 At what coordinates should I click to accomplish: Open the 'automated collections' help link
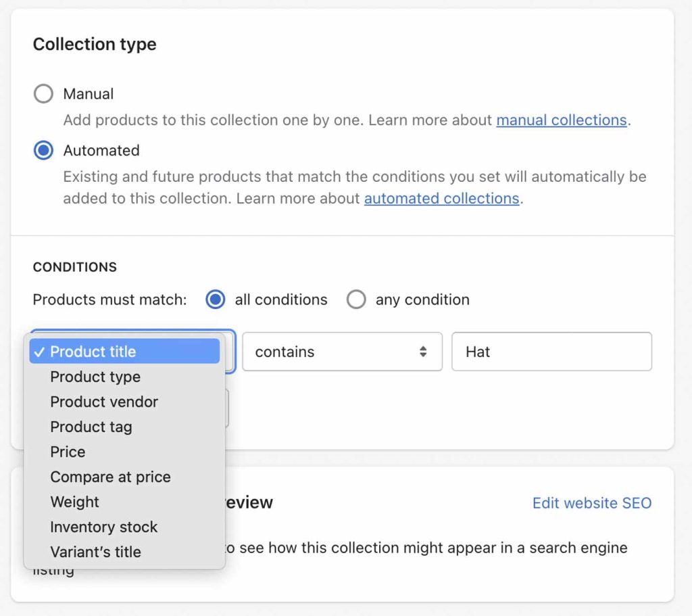point(441,199)
